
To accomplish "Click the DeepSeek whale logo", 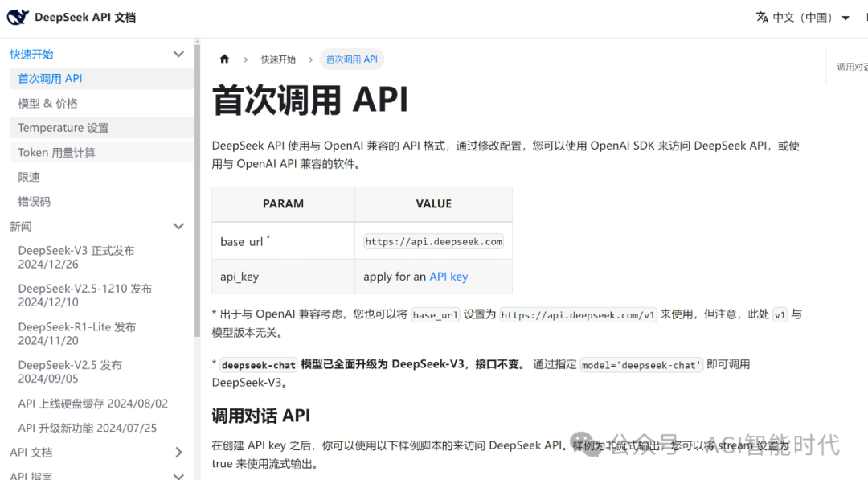I will tap(18, 17).
